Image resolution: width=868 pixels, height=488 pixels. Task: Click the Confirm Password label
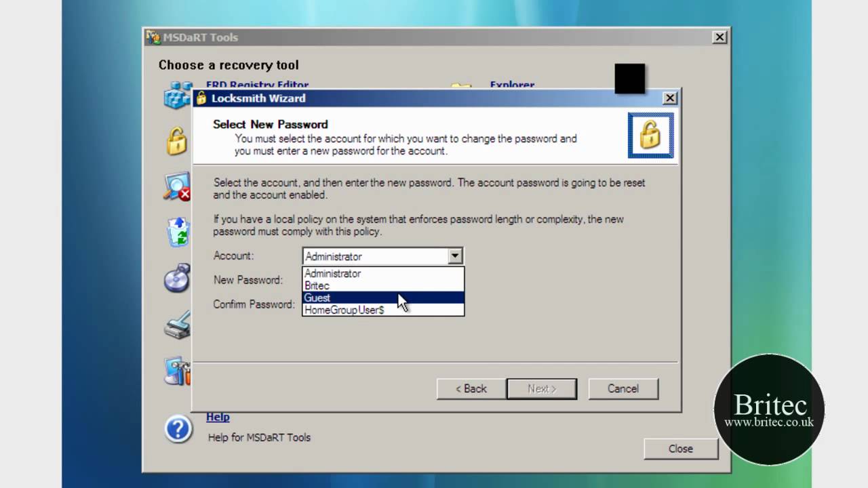click(254, 304)
